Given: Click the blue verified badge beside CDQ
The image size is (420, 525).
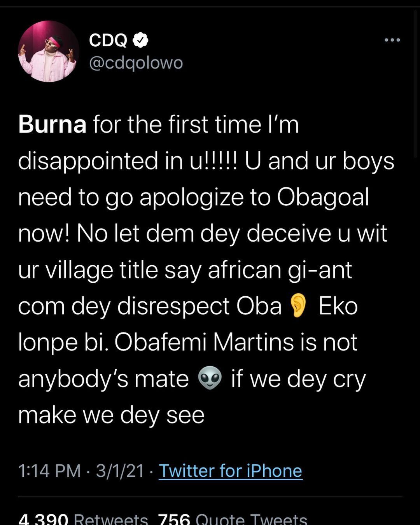Looking at the screenshot, I should pos(140,40).
